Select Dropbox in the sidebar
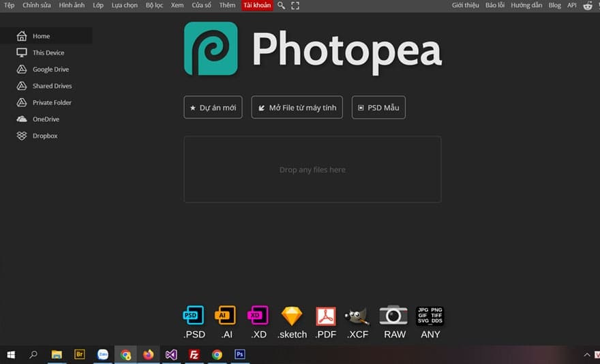Viewport: 600px width, 364px height. click(46, 136)
